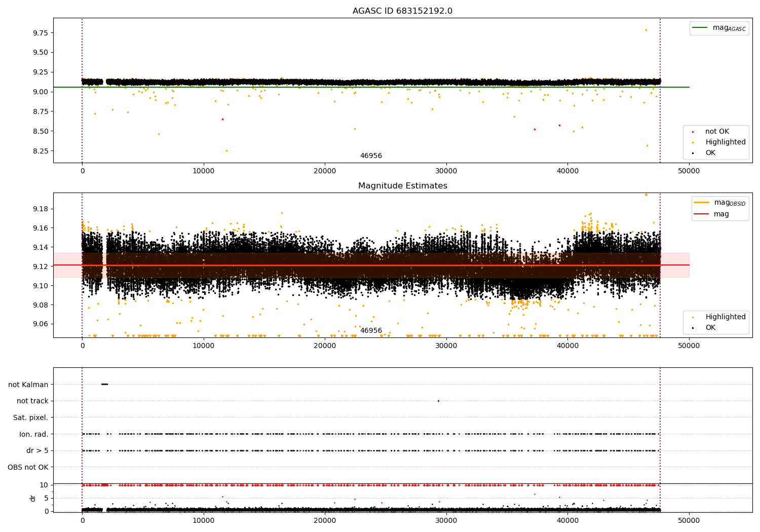This screenshot has height=532, width=760.
Task: Click the 40000 x-tick in bottom plot
Action: coord(567,520)
